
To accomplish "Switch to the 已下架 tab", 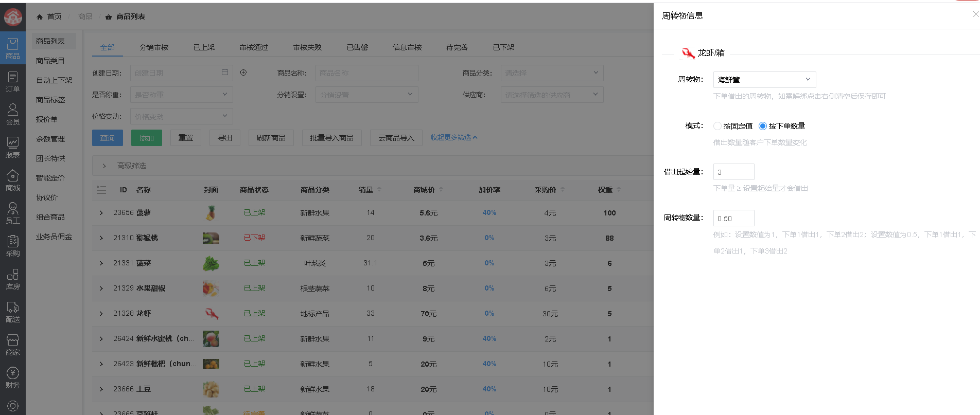I will tap(503, 47).
